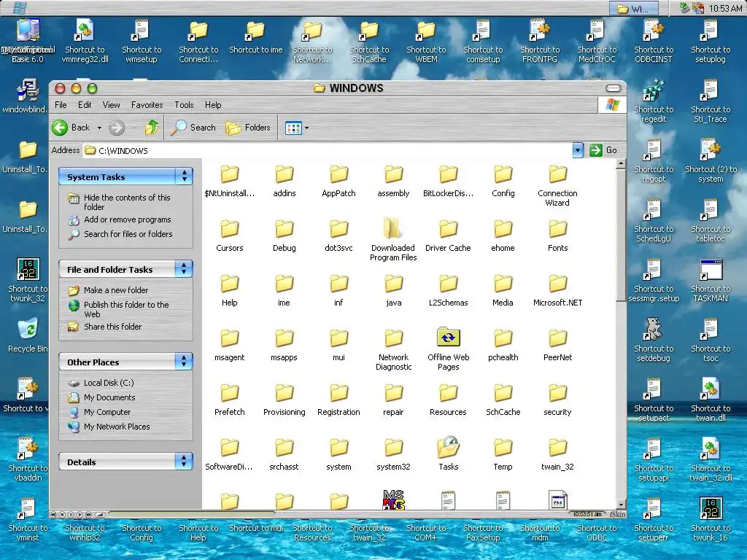Select Shortcut to TASKMAN desktop icon
Image resolution: width=747 pixels, height=560 pixels.
tap(711, 270)
